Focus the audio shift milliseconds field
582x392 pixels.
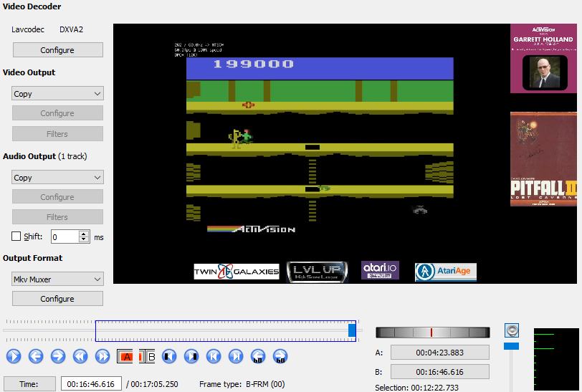65,236
